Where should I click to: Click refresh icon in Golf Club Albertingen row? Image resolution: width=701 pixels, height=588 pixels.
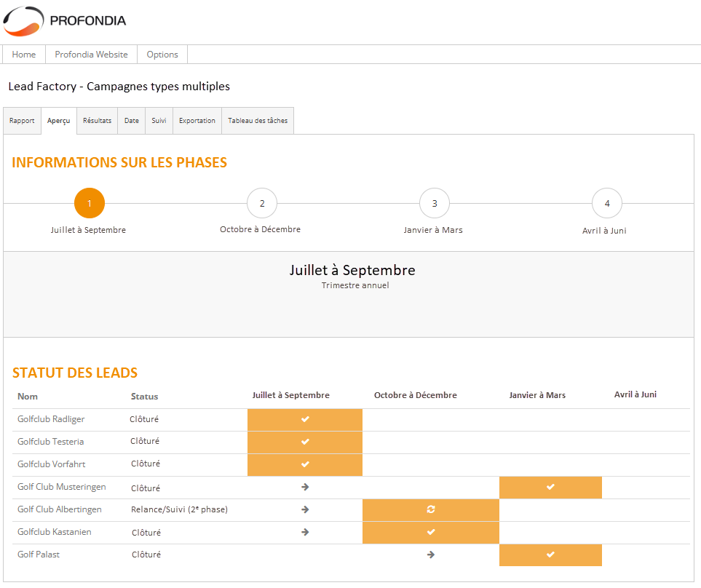431,509
